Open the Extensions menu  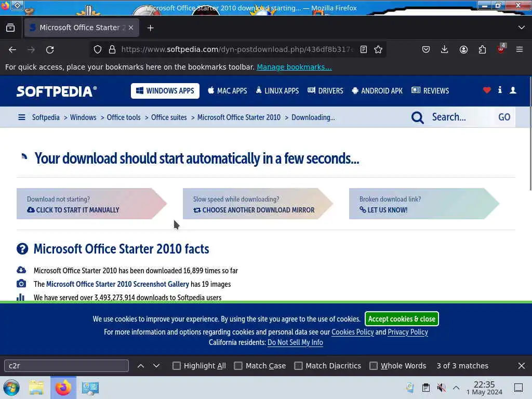tap(482, 49)
